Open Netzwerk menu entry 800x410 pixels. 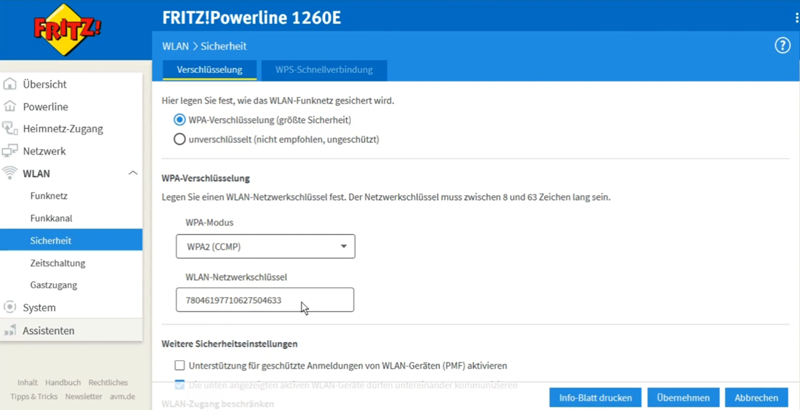44,151
